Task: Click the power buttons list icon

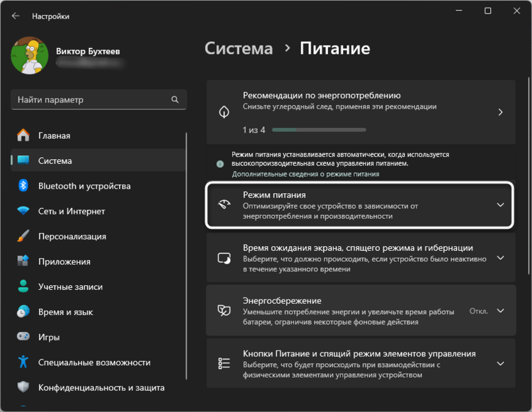Action: click(224, 363)
